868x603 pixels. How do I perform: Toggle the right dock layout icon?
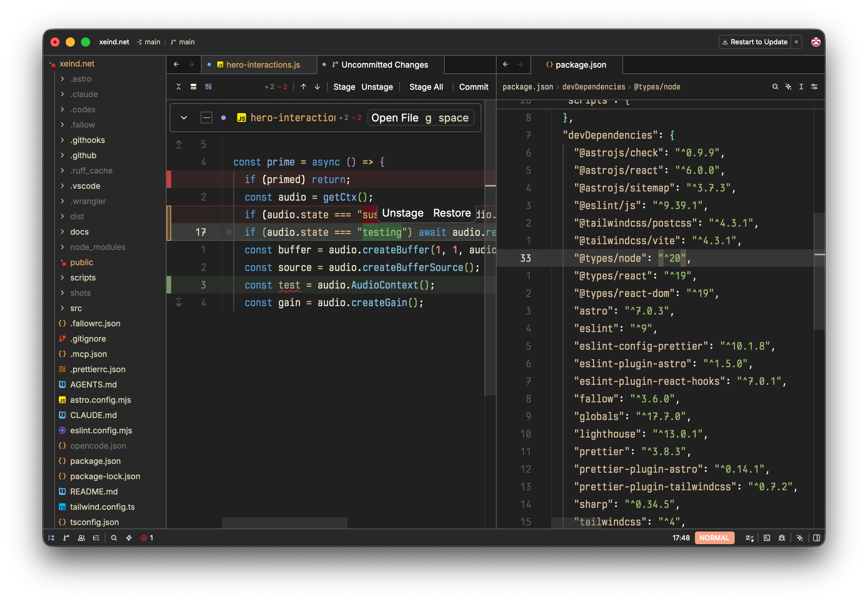coord(816,538)
